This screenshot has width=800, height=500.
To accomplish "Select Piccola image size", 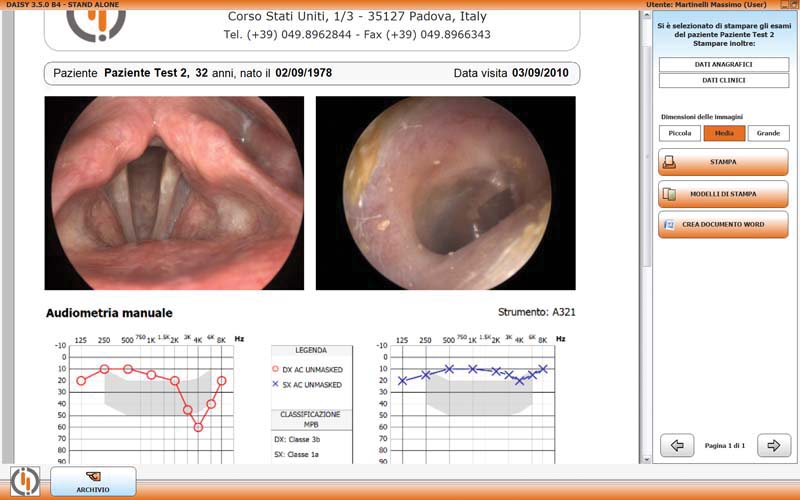I will [x=680, y=133].
